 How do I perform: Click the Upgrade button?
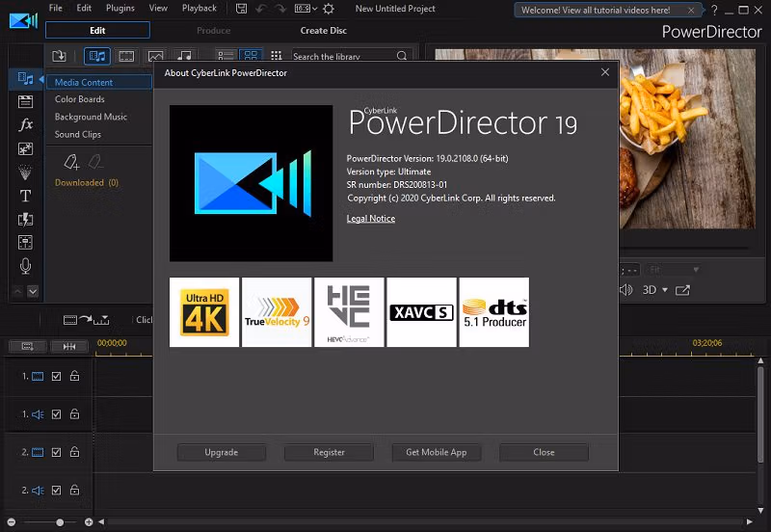222,452
